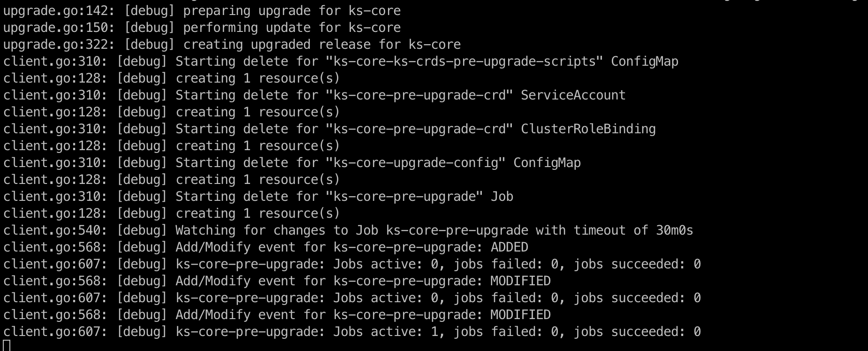This screenshot has height=351, width=868.
Task: Click the word ServiceAccount in the log
Action: [573, 95]
